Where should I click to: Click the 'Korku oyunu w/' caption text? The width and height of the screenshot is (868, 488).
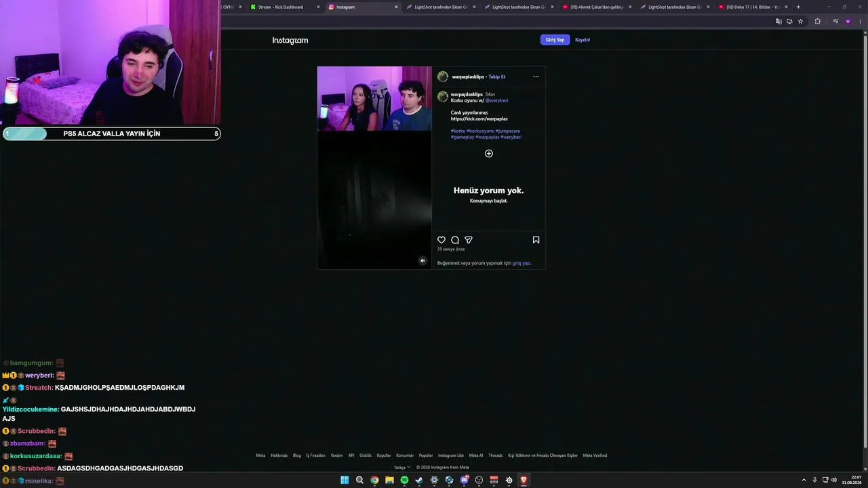point(467,100)
